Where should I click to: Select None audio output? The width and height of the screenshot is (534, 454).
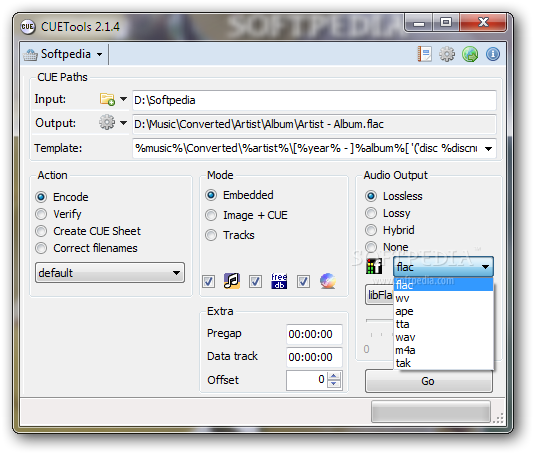387,247
